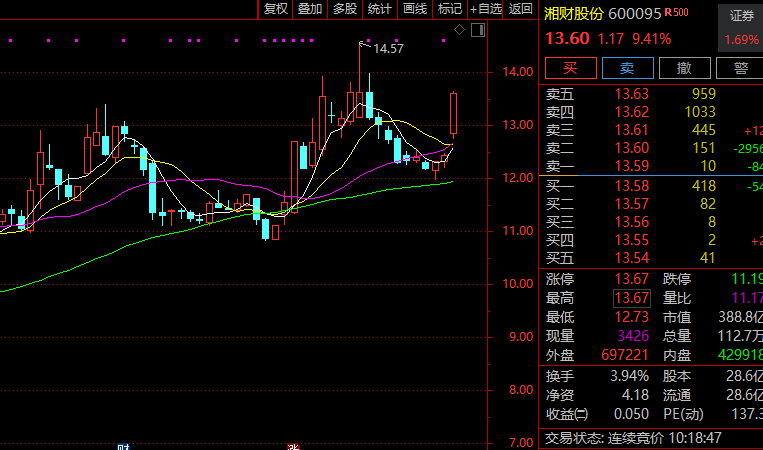
Task: Toggle 多股 multi-stock view
Action: point(345,9)
